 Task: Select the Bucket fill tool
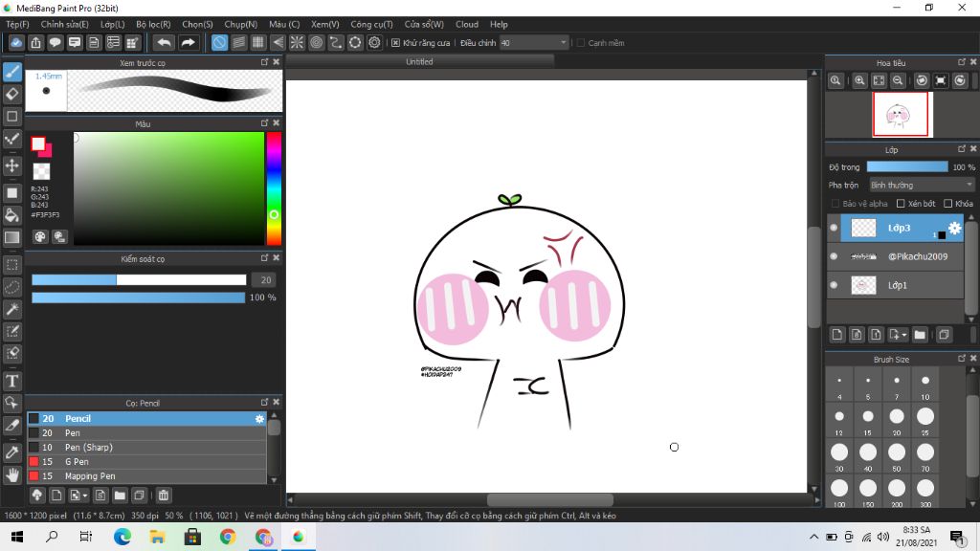click(x=11, y=215)
